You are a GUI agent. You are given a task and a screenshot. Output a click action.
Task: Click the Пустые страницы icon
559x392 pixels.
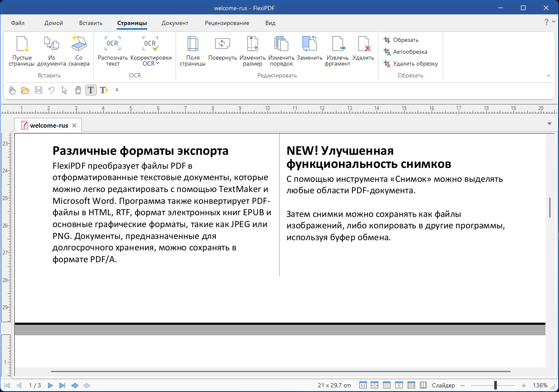[22, 44]
